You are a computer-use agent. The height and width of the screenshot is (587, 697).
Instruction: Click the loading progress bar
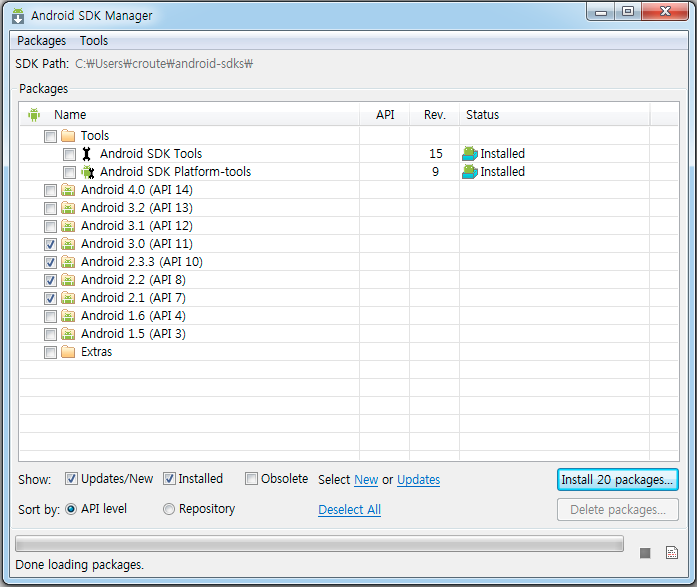pyautogui.click(x=319, y=543)
